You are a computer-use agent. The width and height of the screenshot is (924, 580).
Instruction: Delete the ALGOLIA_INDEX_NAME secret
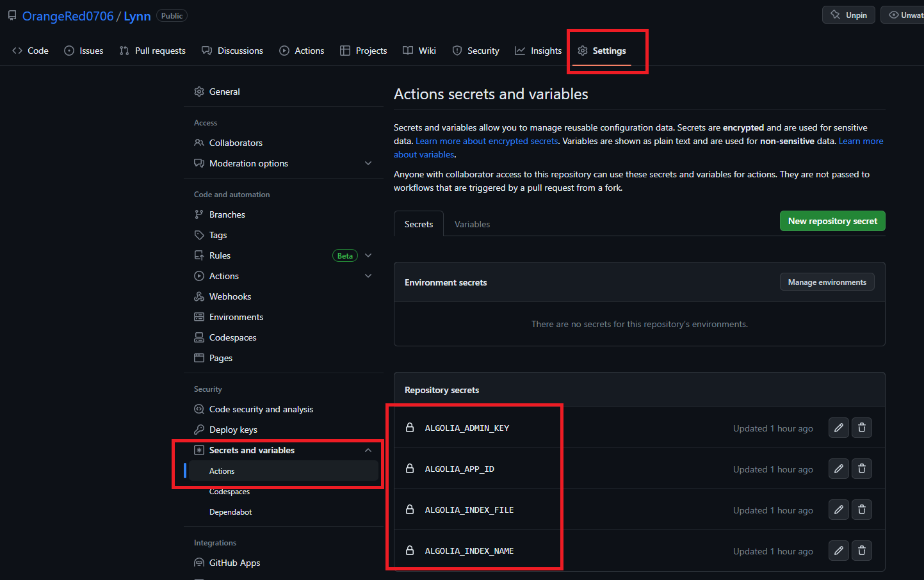[861, 551]
